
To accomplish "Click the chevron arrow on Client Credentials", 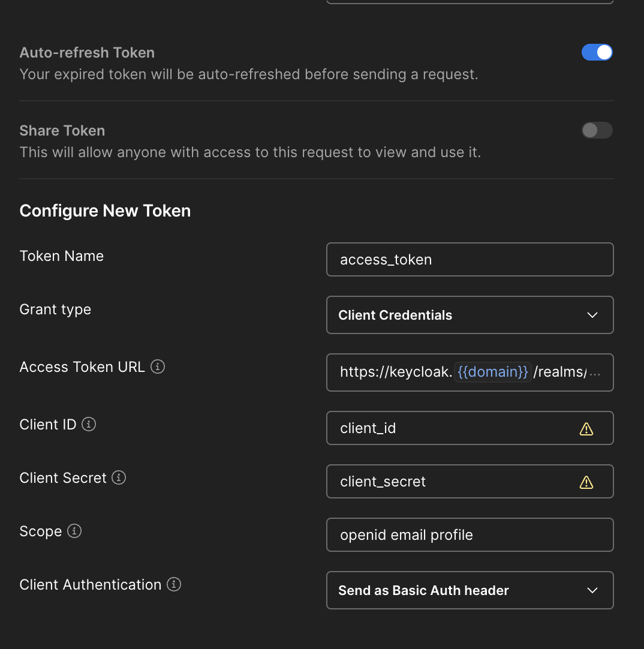I will 592,315.
